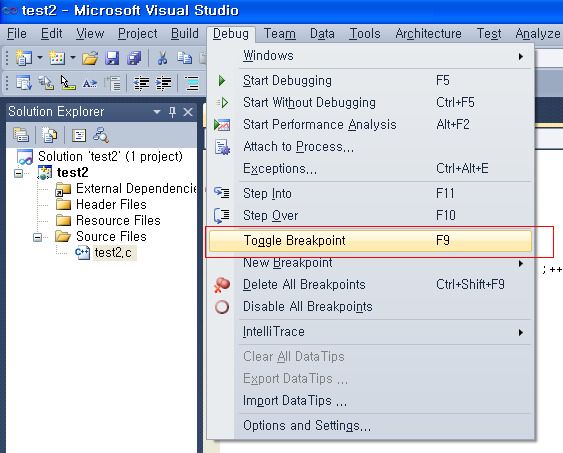This screenshot has width=563, height=453.
Task: Select Solution 'test2' (1 project) node
Action: point(110,157)
